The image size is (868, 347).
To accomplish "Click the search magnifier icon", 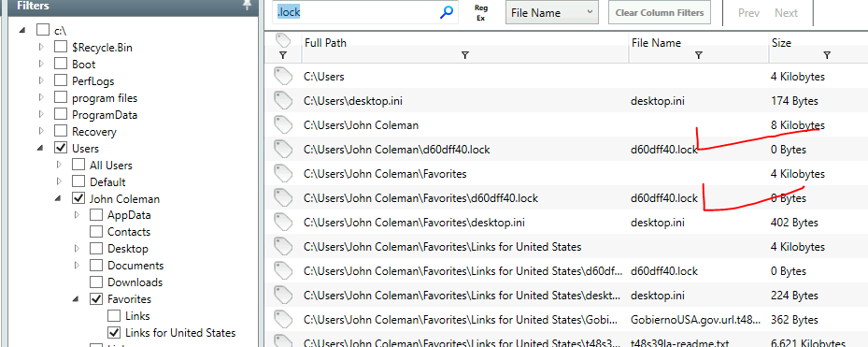I will pyautogui.click(x=447, y=12).
